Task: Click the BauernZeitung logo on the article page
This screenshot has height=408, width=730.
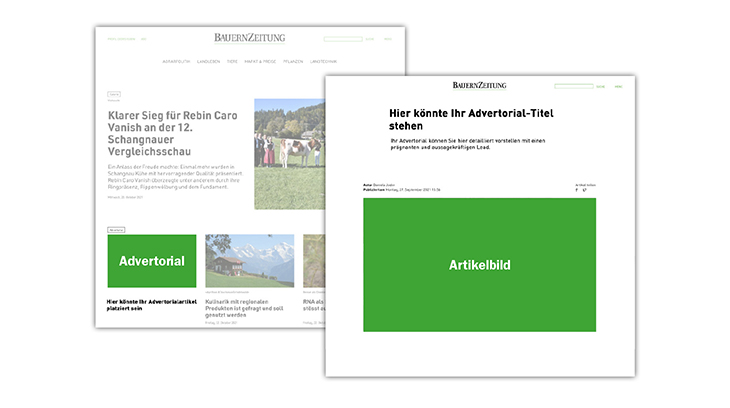Action: [x=479, y=86]
